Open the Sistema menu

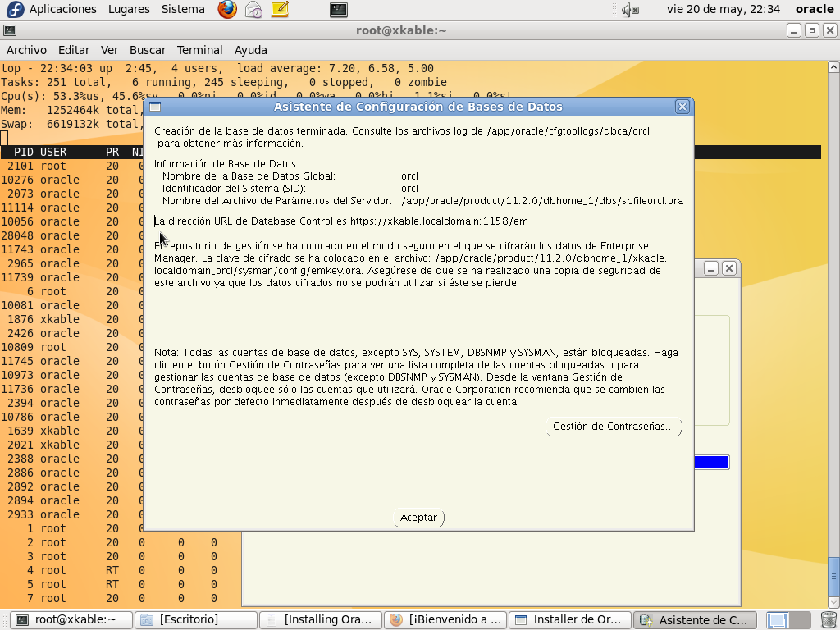point(183,9)
